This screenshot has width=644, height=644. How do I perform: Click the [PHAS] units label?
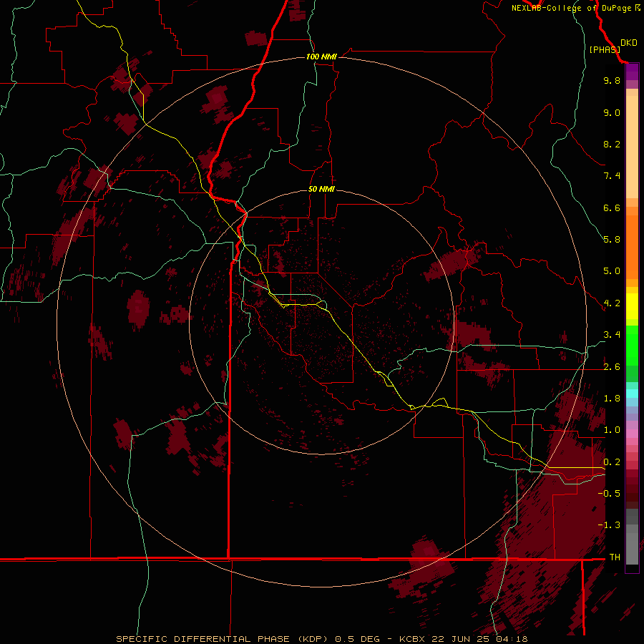[x=605, y=49]
